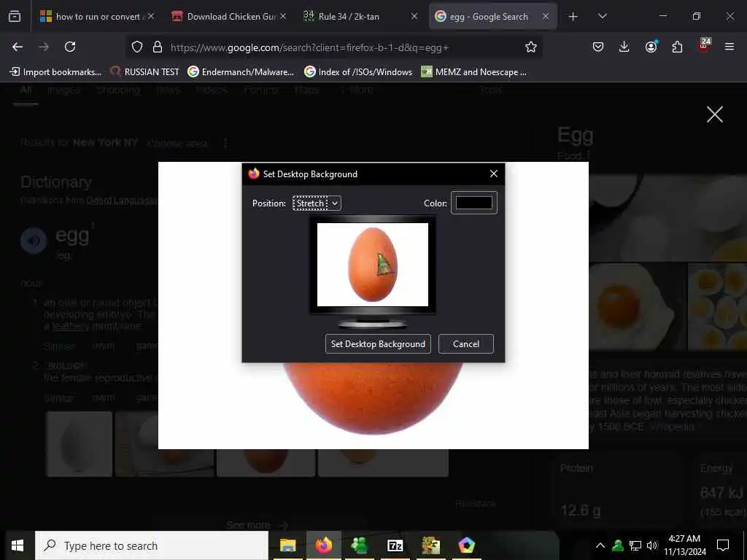Open the Firefox downloads panel
The image size is (747, 560).
[624, 47]
